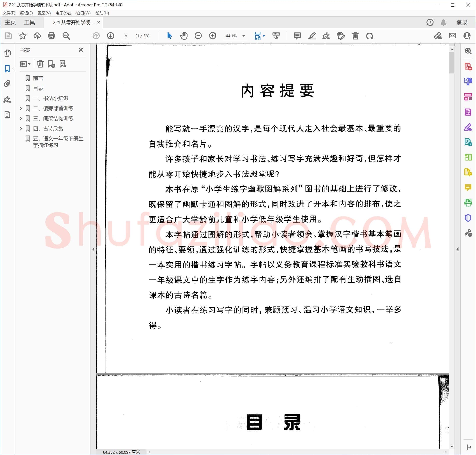Delete with toolbar trash icon
The image size is (476, 455).
(x=355, y=36)
